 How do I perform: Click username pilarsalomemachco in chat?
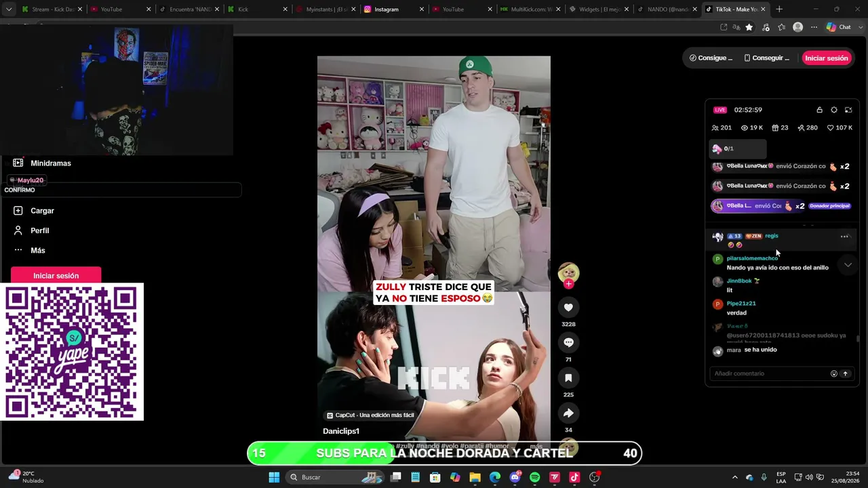tap(752, 258)
